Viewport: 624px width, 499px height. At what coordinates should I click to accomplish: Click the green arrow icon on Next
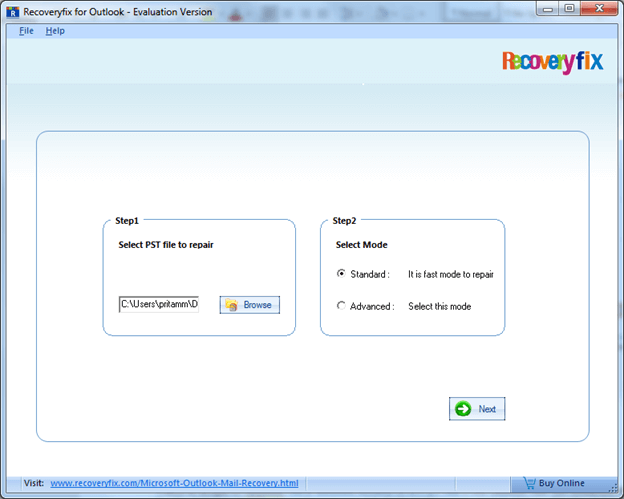tap(463, 409)
